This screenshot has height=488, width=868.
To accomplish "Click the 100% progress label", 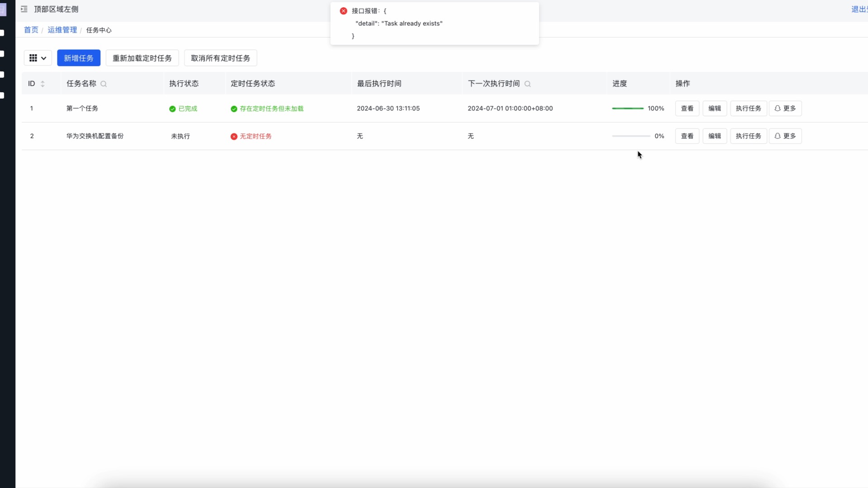I will point(656,109).
